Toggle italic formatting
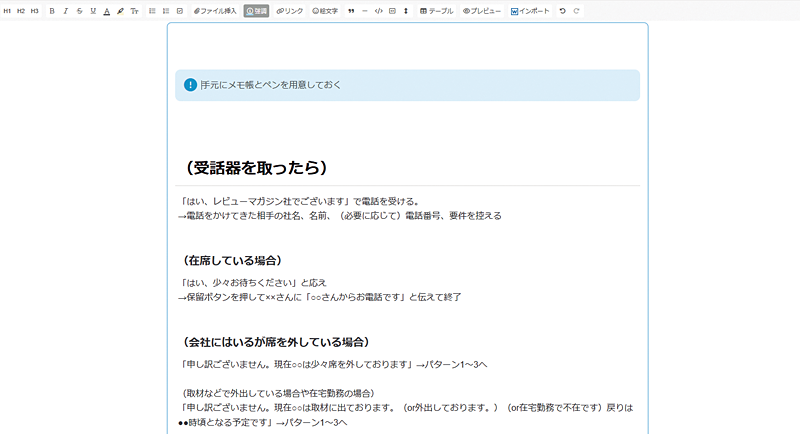This screenshot has height=434, width=800. [66, 11]
